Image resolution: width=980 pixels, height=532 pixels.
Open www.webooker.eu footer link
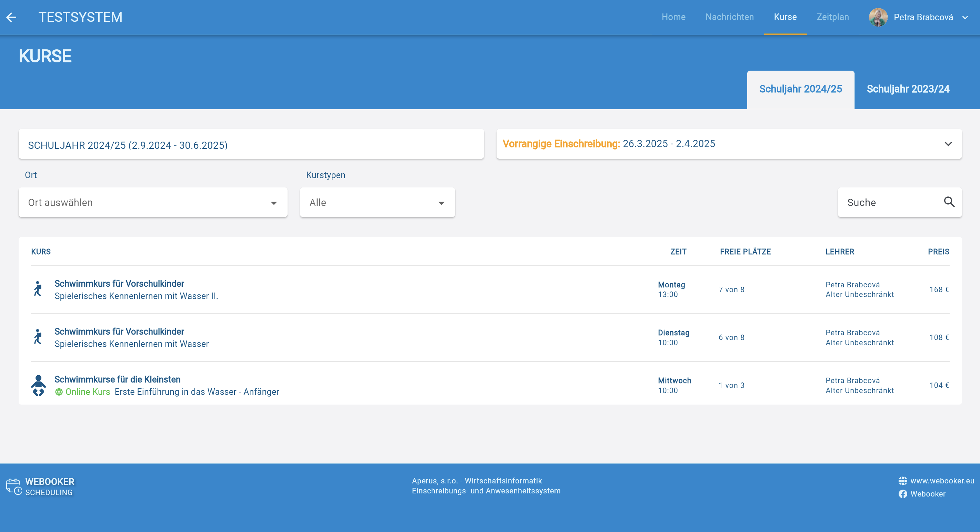tap(942, 481)
